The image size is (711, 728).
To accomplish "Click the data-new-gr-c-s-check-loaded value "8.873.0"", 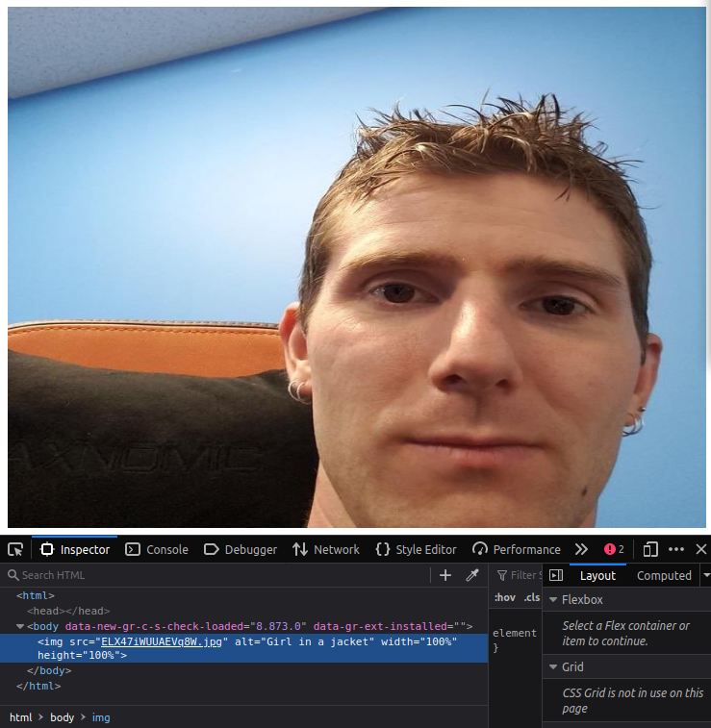I will click(279, 626).
